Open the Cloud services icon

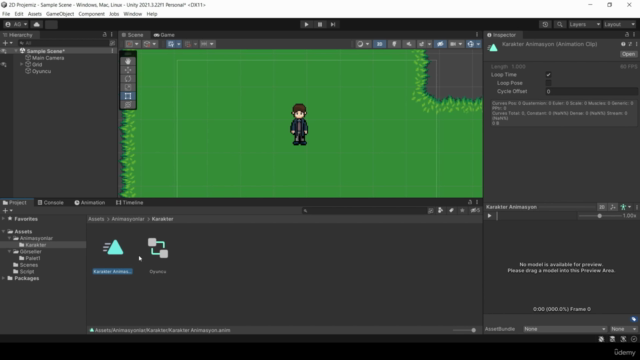tap(36, 24)
